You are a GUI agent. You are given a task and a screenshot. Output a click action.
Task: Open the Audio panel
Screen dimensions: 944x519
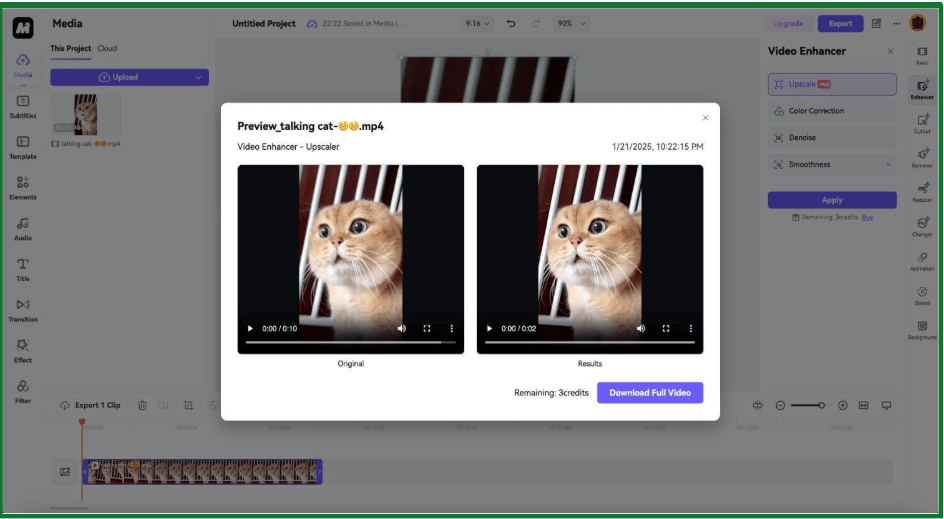tap(23, 229)
